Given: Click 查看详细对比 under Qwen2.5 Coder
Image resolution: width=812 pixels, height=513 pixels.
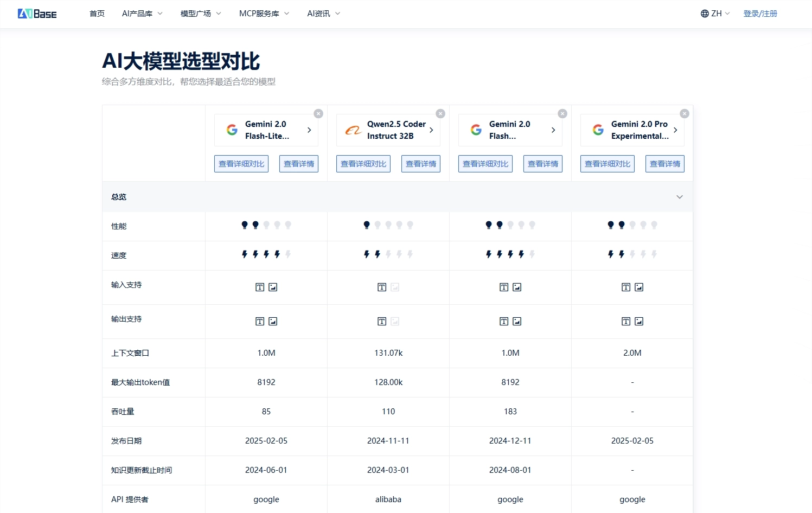Looking at the screenshot, I should coord(363,164).
